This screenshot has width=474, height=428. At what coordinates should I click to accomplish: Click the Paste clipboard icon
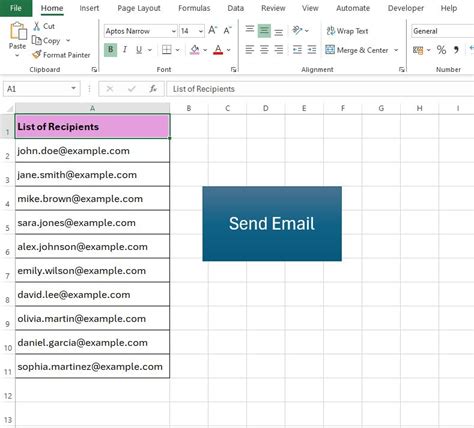click(x=18, y=31)
